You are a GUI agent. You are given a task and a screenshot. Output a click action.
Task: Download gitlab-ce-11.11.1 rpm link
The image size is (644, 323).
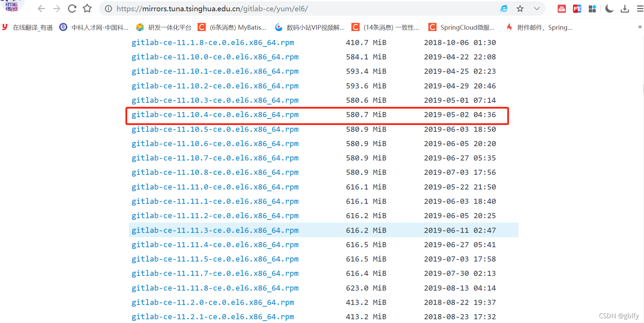click(x=215, y=201)
